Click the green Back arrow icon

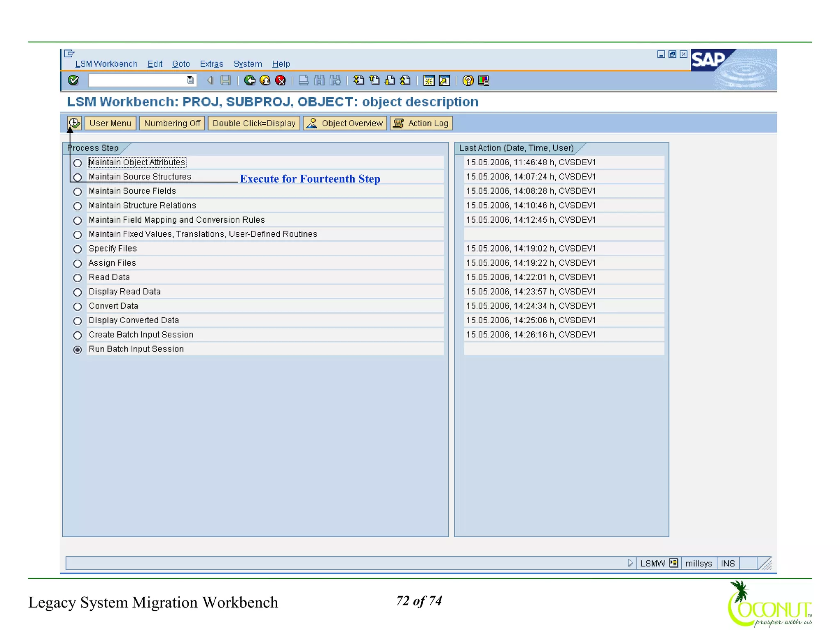pos(249,80)
